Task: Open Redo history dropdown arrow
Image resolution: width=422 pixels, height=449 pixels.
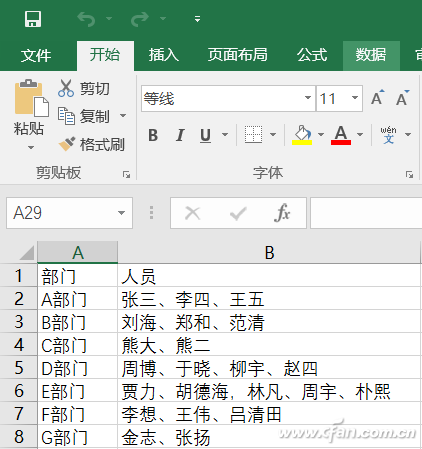Action: pos(163,19)
